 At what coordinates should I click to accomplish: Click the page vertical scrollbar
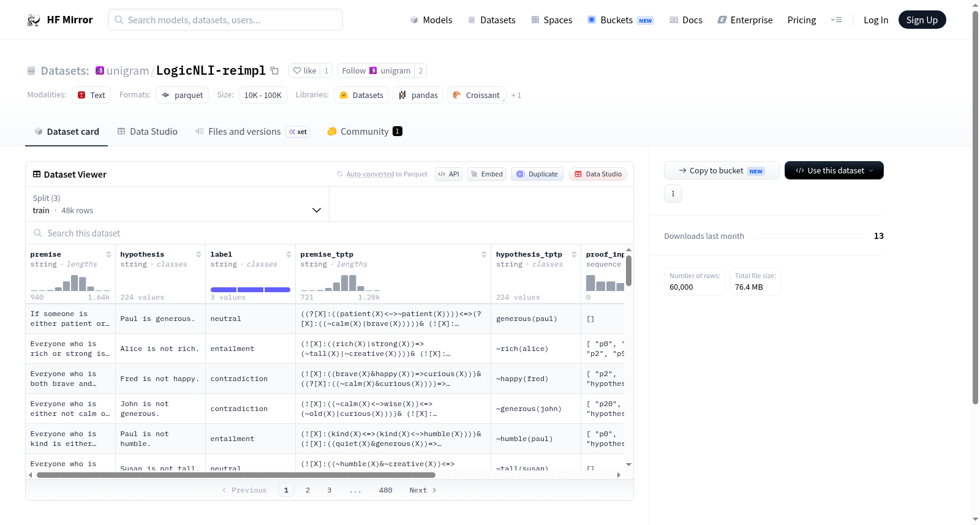point(975,207)
